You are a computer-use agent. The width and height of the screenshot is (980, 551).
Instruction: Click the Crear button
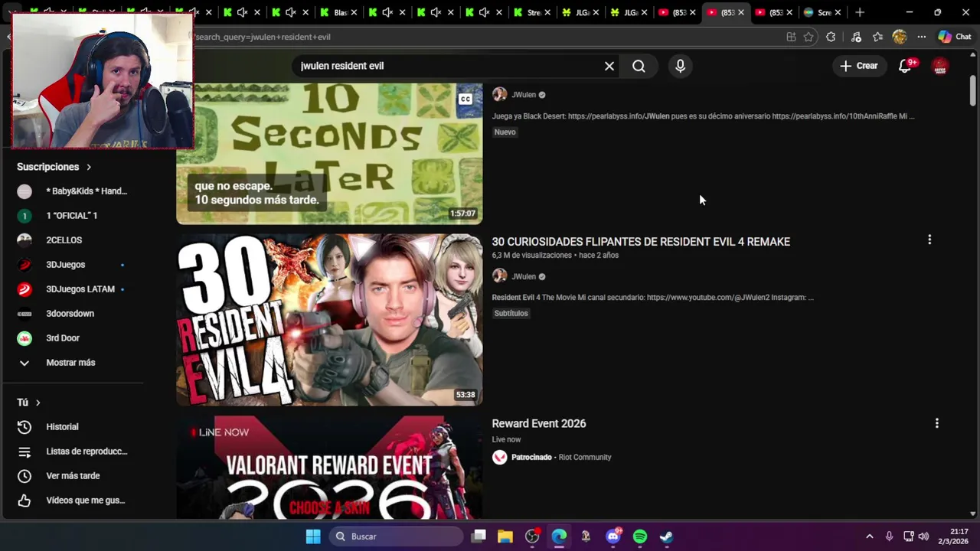pyautogui.click(x=859, y=66)
